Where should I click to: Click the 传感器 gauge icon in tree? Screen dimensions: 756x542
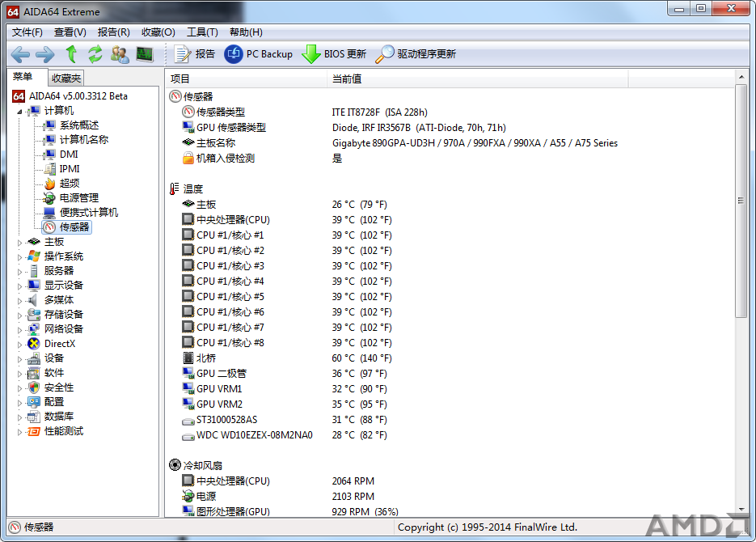pos(49,227)
